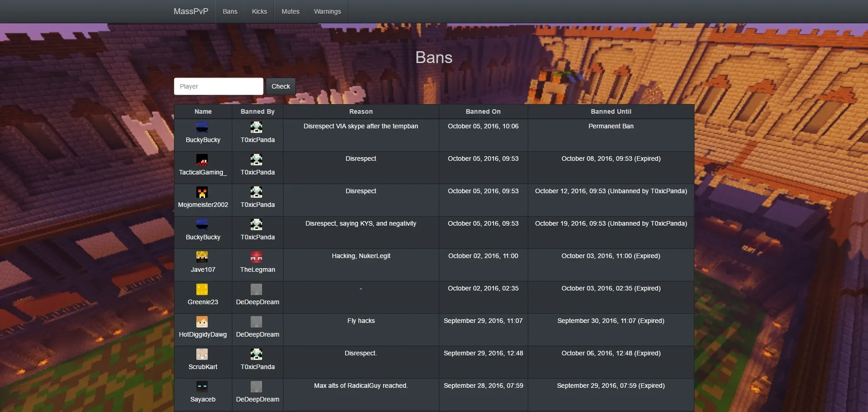The image size is (868, 412).
Task: Focus the Player search field
Action: click(219, 86)
